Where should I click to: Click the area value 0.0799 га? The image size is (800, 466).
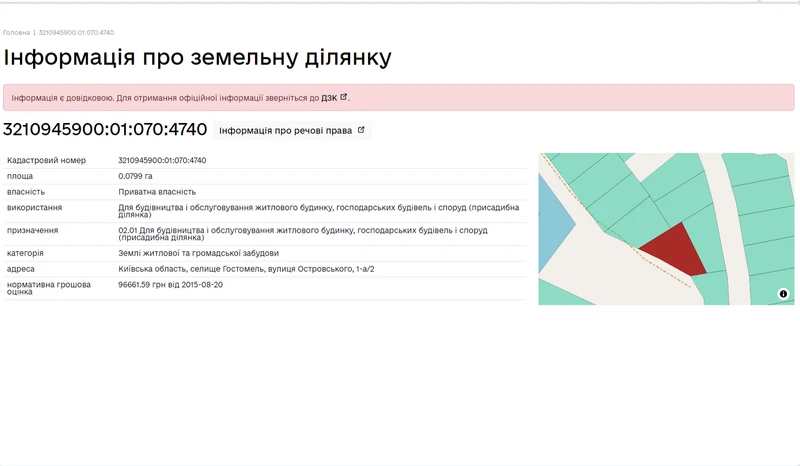coord(135,176)
